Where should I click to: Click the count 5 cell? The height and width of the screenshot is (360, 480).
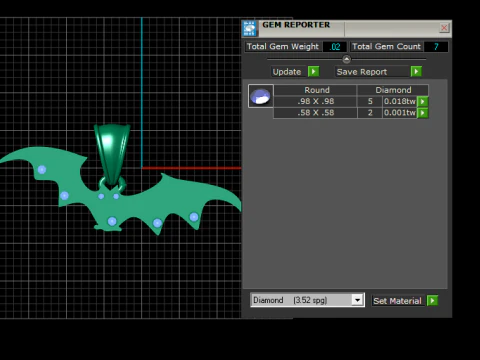point(370,101)
